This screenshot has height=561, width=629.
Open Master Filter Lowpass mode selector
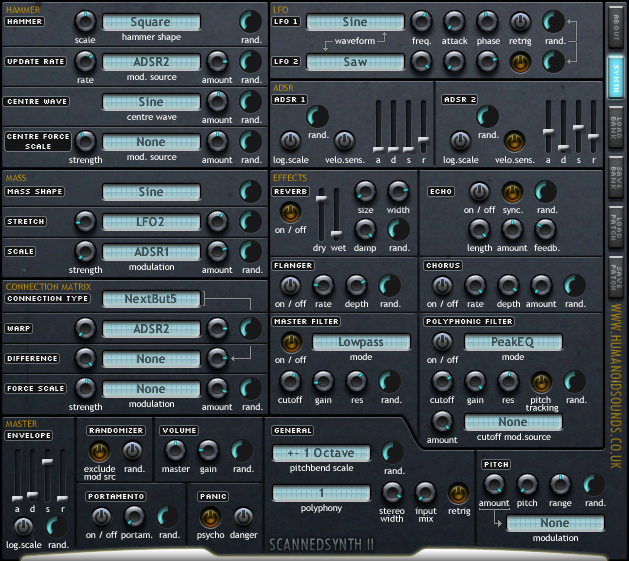pyautogui.click(x=361, y=342)
